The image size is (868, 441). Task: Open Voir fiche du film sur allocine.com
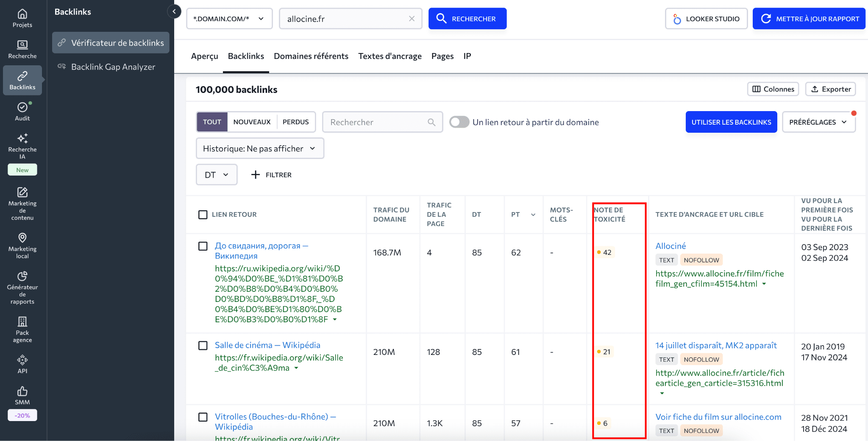718,417
